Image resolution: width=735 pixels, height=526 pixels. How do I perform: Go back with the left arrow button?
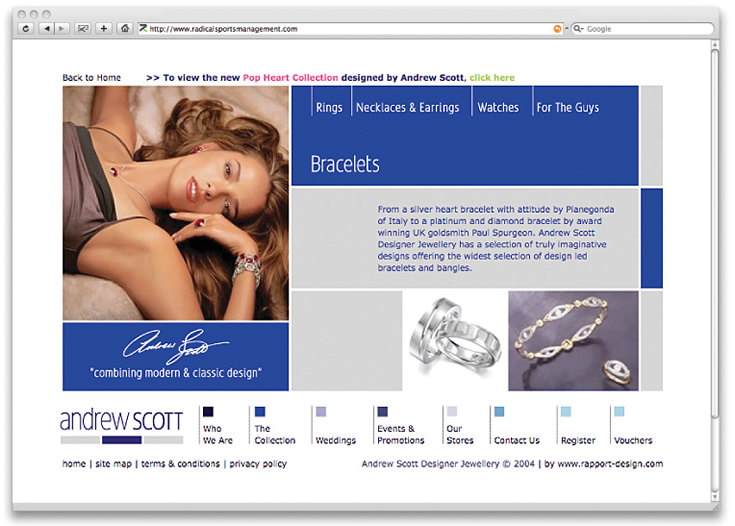[x=46, y=29]
